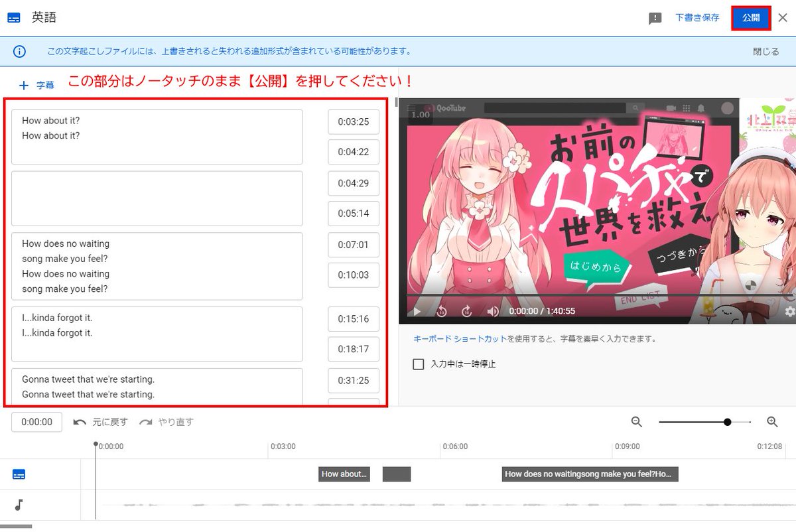
Task: Add a caption with + 字幕
Action: 36,85
